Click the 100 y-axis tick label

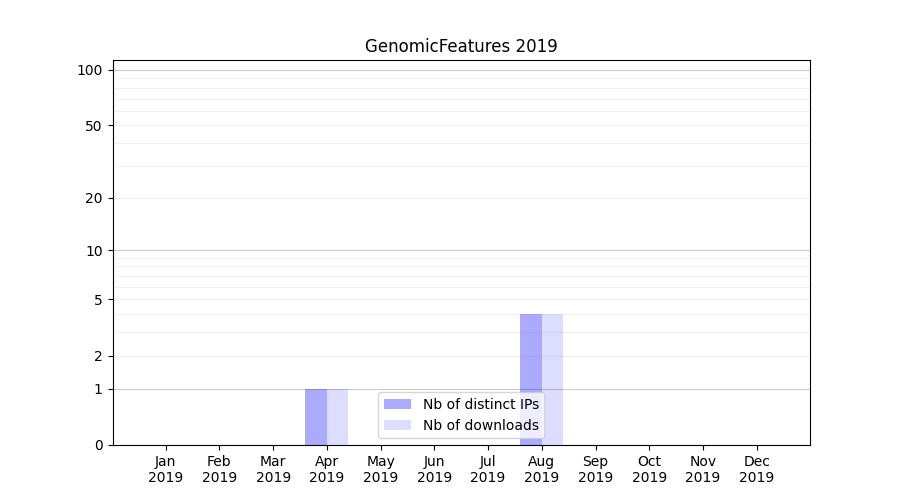click(x=90, y=70)
